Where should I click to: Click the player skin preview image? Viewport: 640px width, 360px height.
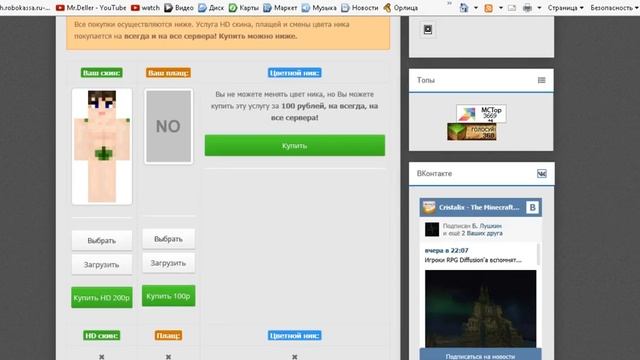102,147
